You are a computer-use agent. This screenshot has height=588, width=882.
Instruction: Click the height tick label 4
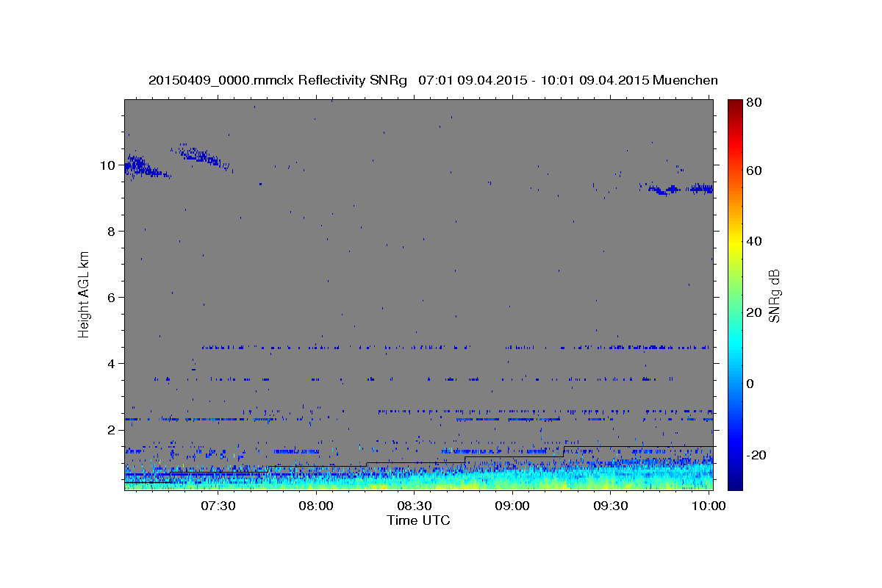[112, 363]
